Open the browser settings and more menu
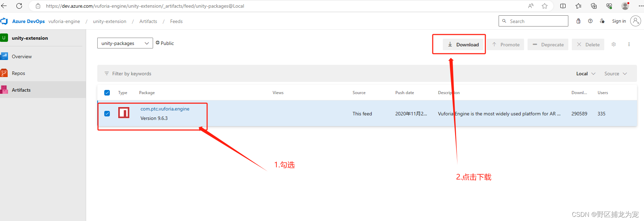Screen dimensions: 644x221 [x=641, y=6]
